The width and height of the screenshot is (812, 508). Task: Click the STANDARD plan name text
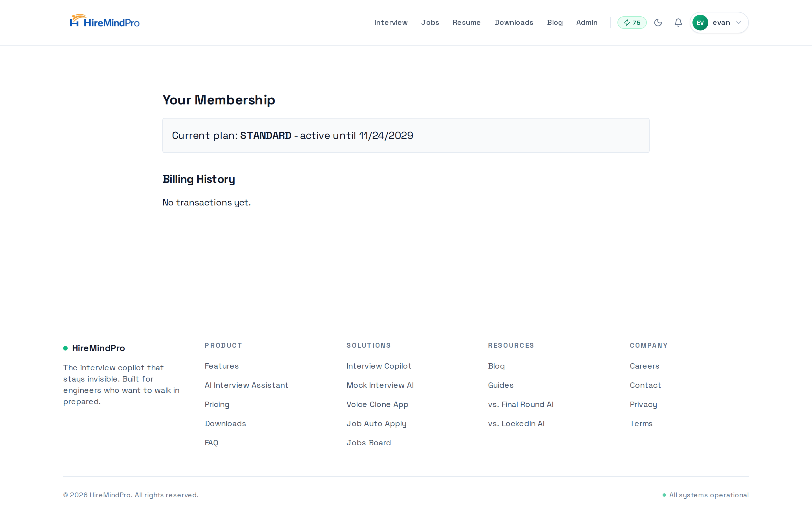coord(265,135)
